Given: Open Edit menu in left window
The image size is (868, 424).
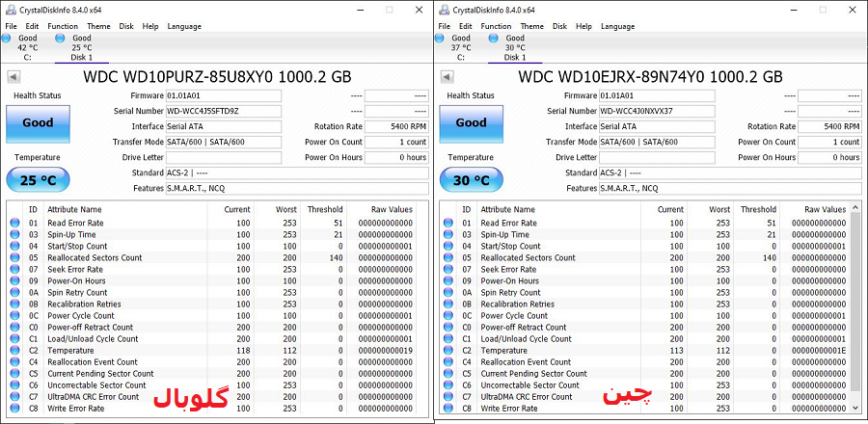Looking at the screenshot, I should [32, 26].
